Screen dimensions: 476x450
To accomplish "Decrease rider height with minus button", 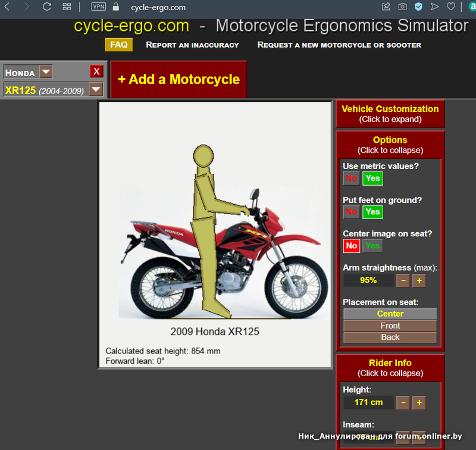I will [x=403, y=402].
